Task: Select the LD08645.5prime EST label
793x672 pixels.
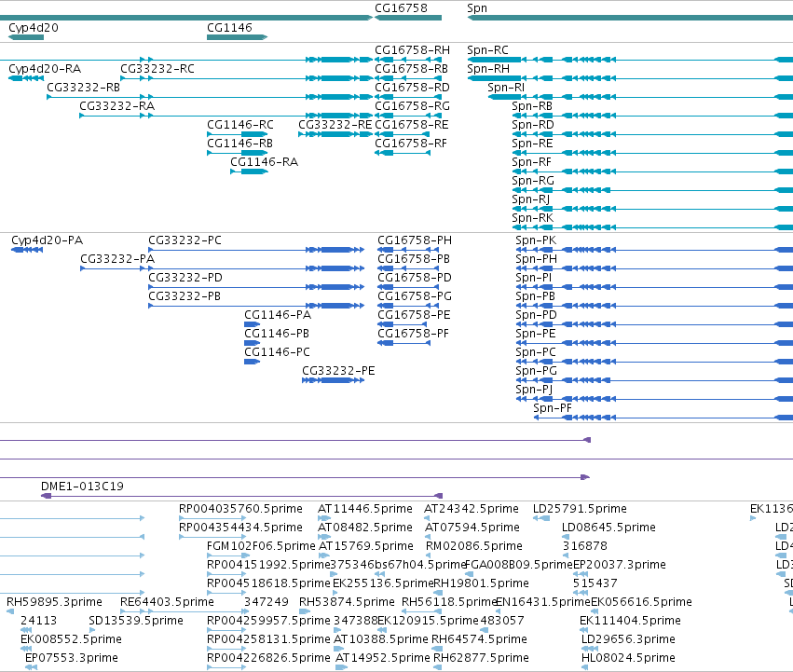Action: point(608,528)
